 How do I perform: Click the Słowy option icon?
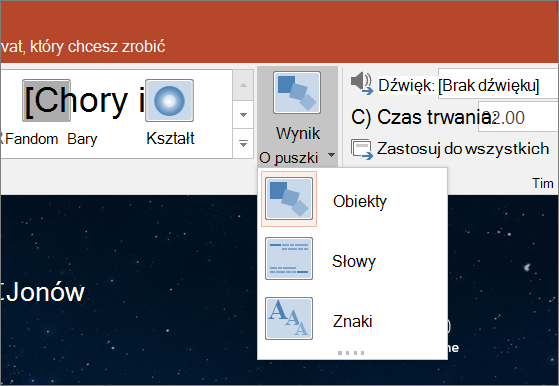click(x=289, y=259)
